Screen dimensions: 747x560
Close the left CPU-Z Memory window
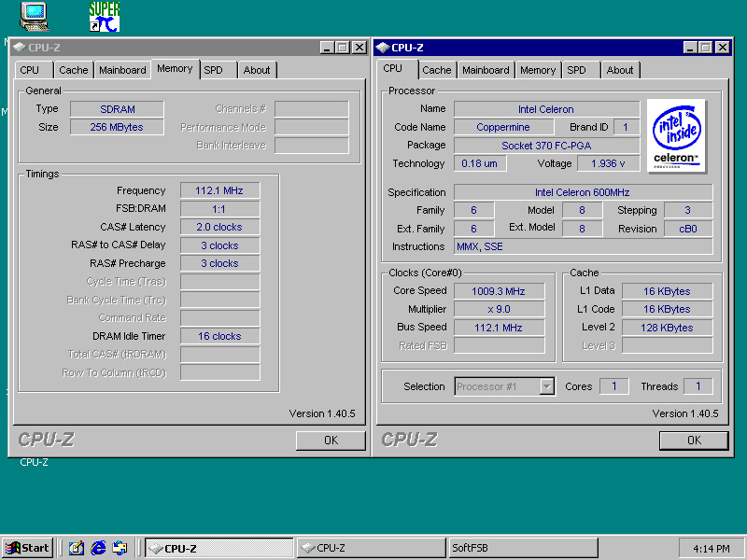tap(359, 48)
